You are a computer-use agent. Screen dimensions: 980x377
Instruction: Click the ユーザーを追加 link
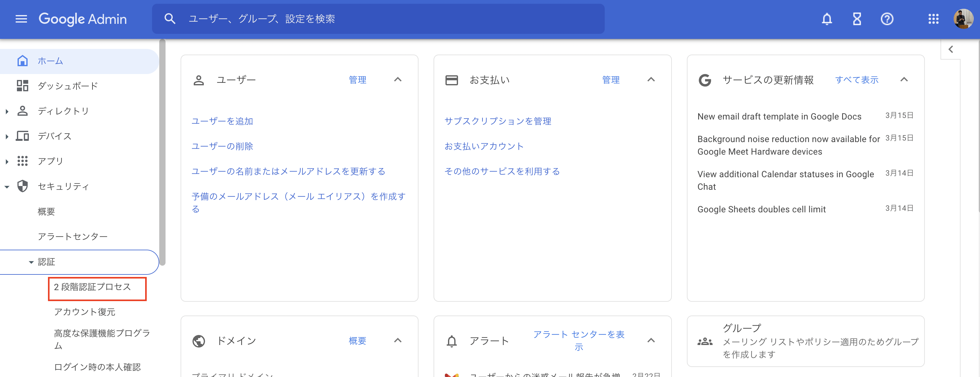pyautogui.click(x=222, y=121)
